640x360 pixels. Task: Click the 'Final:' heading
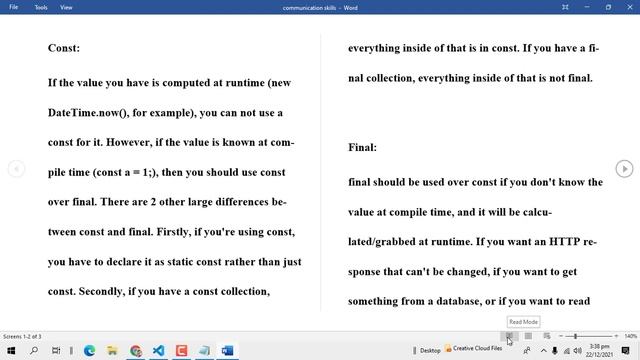pyautogui.click(x=362, y=147)
